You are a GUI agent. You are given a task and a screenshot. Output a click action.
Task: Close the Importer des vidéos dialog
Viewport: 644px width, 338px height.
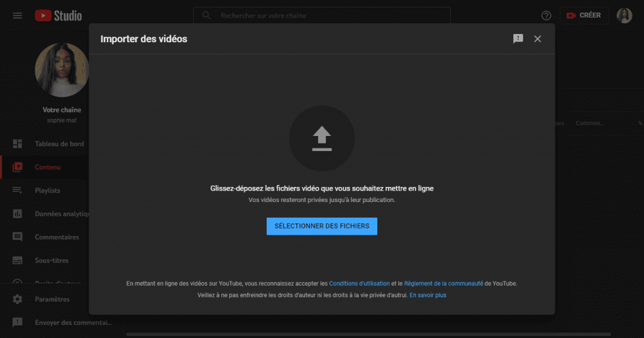[537, 38]
